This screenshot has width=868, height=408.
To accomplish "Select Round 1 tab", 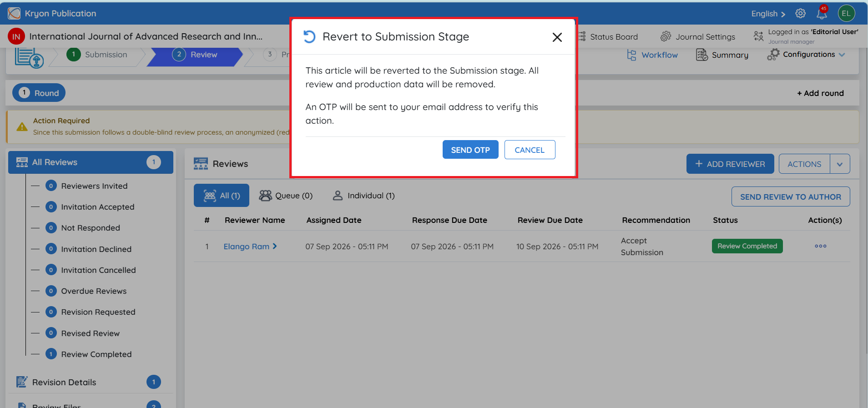I will [39, 93].
